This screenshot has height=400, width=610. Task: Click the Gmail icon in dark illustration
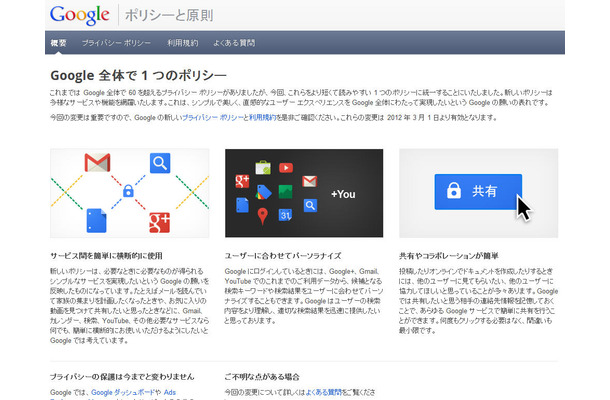tap(310, 181)
